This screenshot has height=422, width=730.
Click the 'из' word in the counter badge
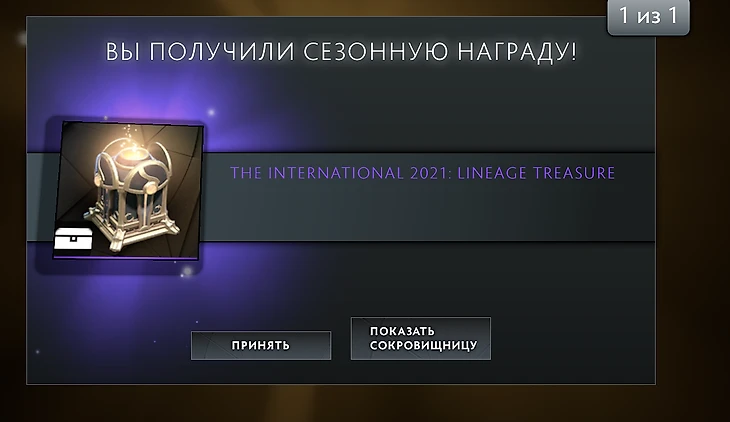click(x=649, y=17)
